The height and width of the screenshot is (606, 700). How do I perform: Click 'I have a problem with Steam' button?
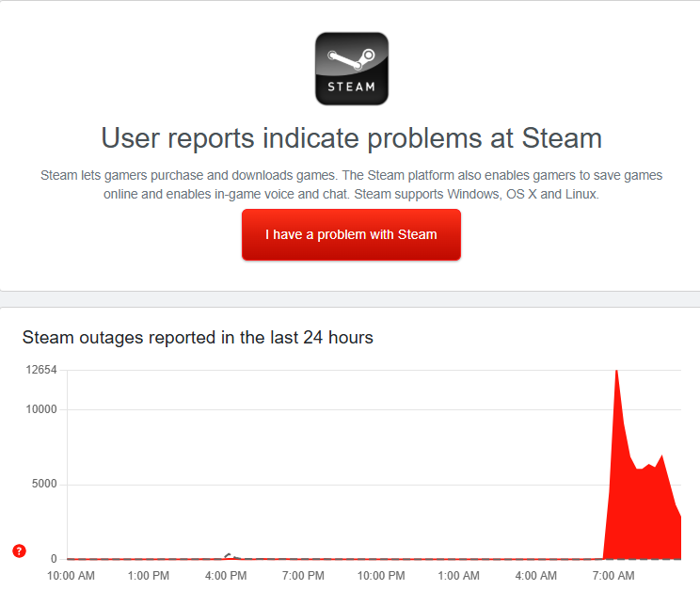coord(351,234)
